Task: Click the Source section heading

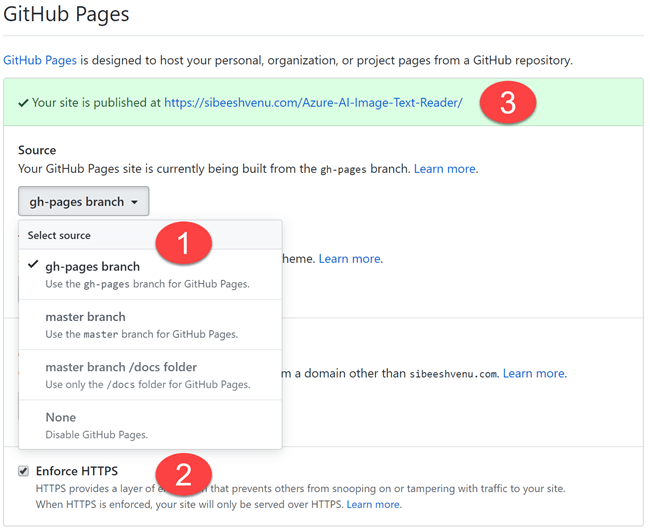Action: (37, 150)
